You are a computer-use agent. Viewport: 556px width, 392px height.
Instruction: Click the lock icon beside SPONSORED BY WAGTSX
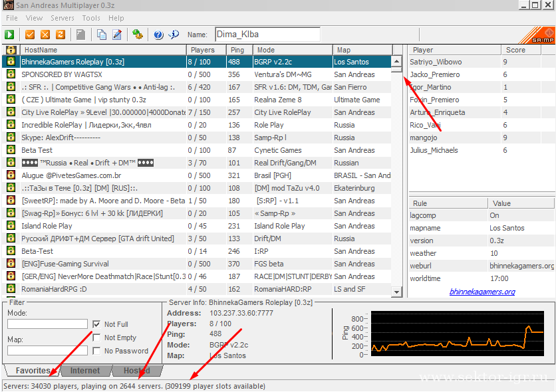11,74
